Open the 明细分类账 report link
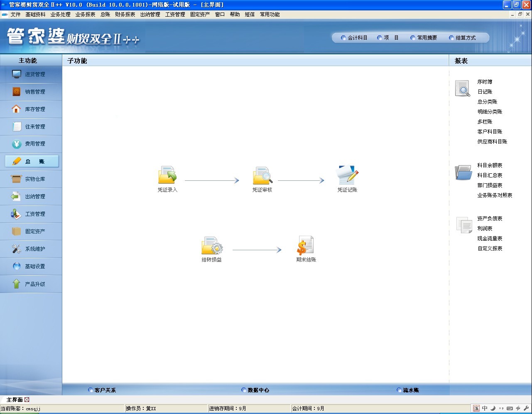 pyautogui.click(x=490, y=112)
